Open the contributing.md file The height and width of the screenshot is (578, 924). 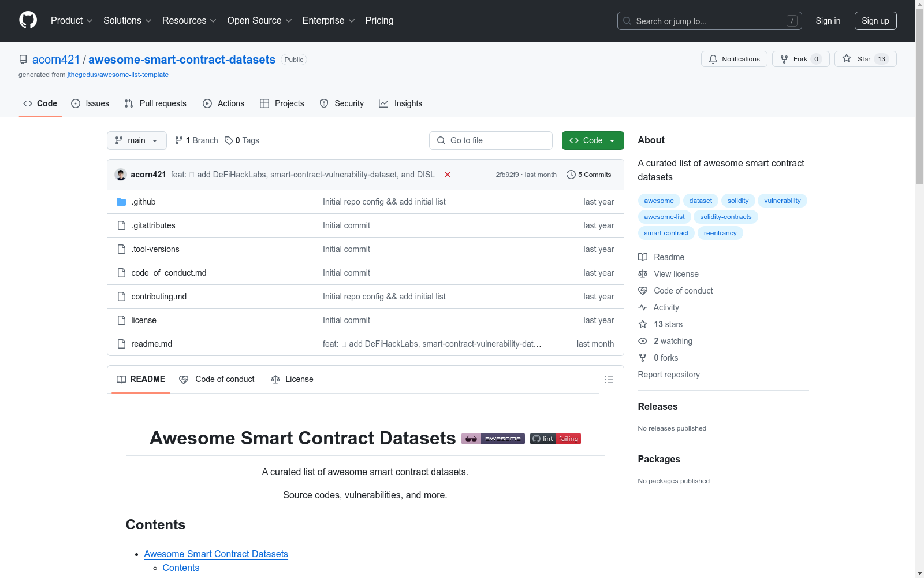coord(159,297)
